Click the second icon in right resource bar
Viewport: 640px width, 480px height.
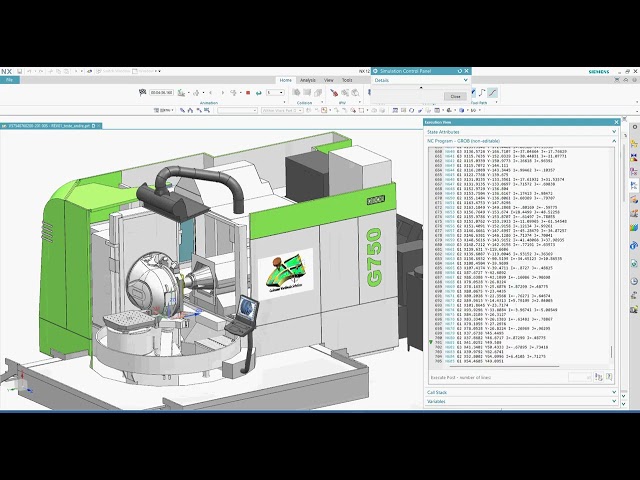click(633, 143)
